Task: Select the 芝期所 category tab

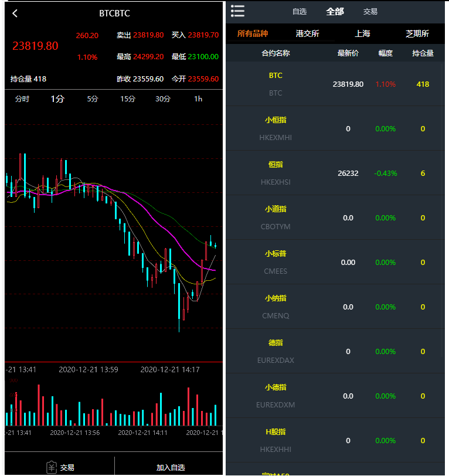Action: pos(417,33)
